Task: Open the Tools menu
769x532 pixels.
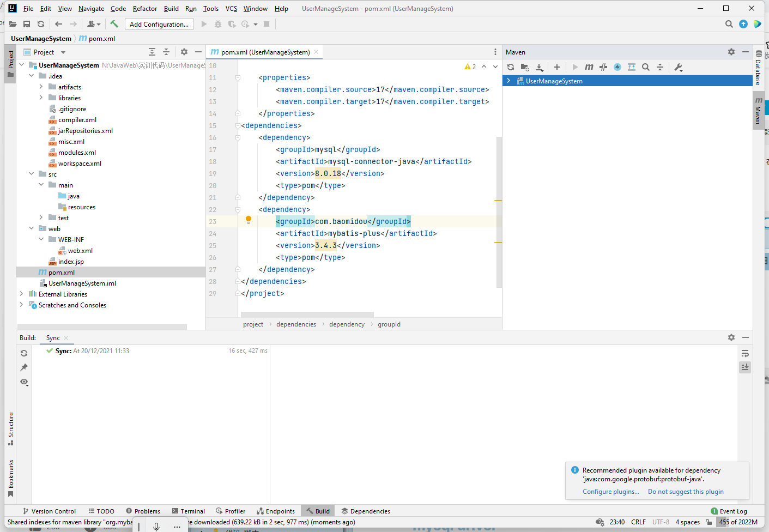Action: pos(211,9)
